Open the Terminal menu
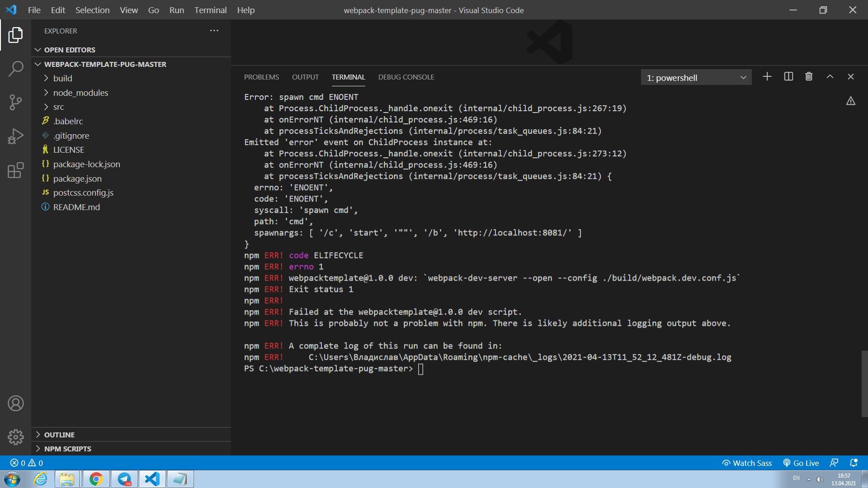The image size is (868, 488). [210, 10]
